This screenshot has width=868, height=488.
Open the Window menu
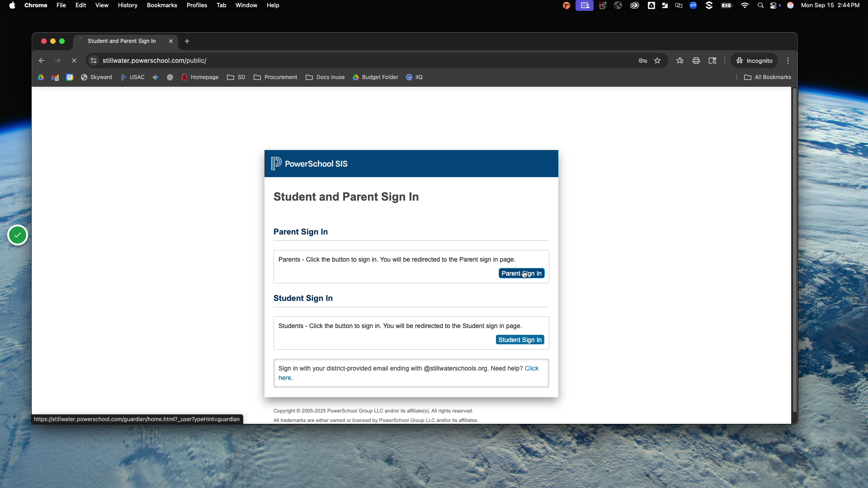pyautogui.click(x=246, y=5)
